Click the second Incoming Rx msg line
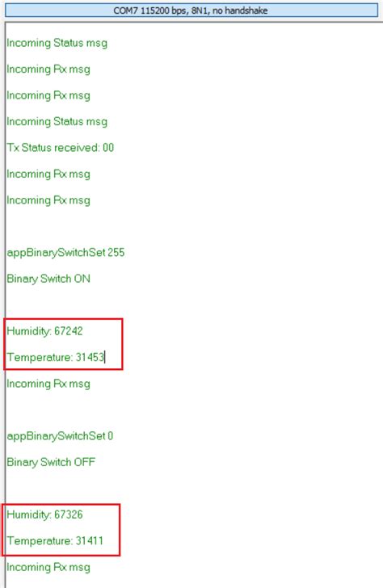 click(48, 95)
